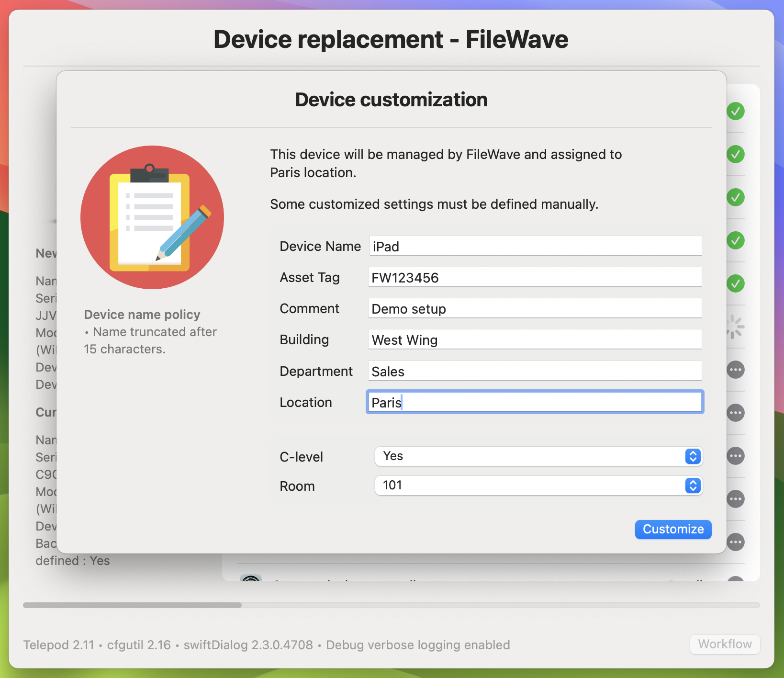Click the 'Device name policy' heading
Viewport: 784px width, 678px height.
point(142,315)
